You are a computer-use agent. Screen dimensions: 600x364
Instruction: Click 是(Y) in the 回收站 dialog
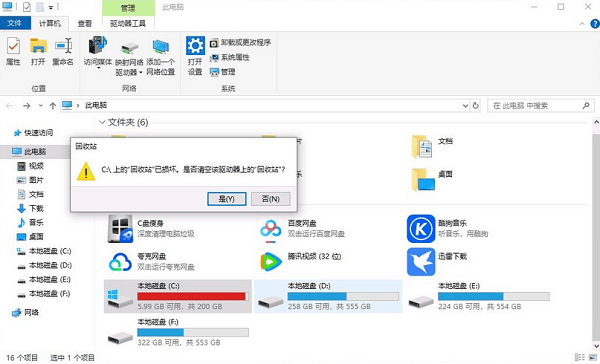point(227,199)
